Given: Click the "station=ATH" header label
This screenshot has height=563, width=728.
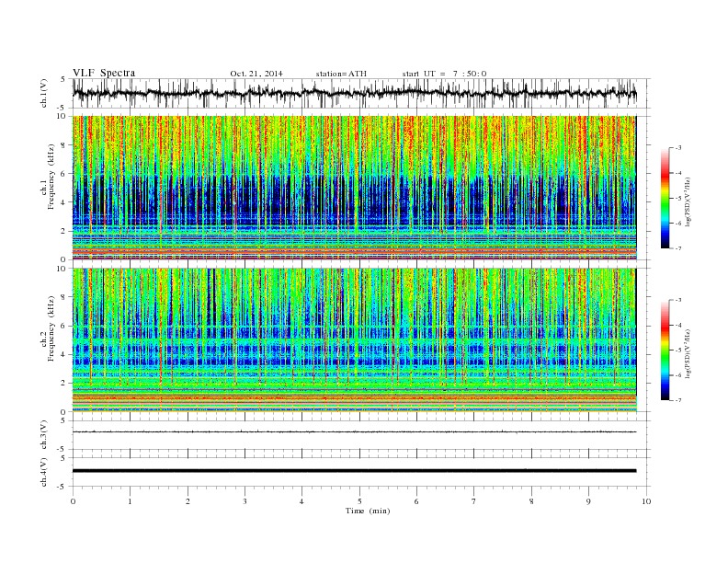Looking at the screenshot, I should coord(341,74).
